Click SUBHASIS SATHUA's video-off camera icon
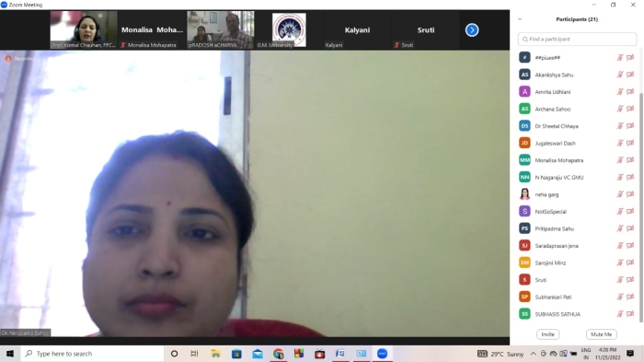 [x=630, y=314]
